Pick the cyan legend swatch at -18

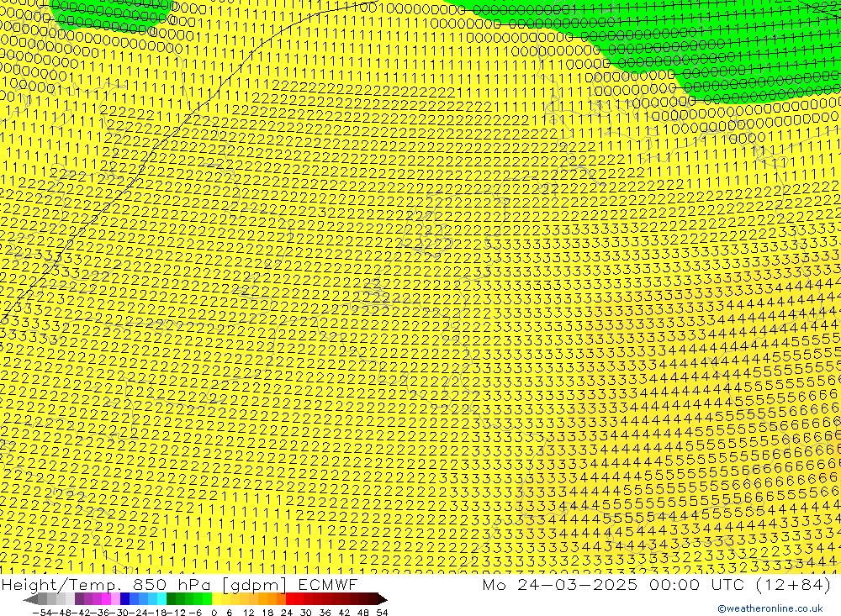tap(161, 599)
